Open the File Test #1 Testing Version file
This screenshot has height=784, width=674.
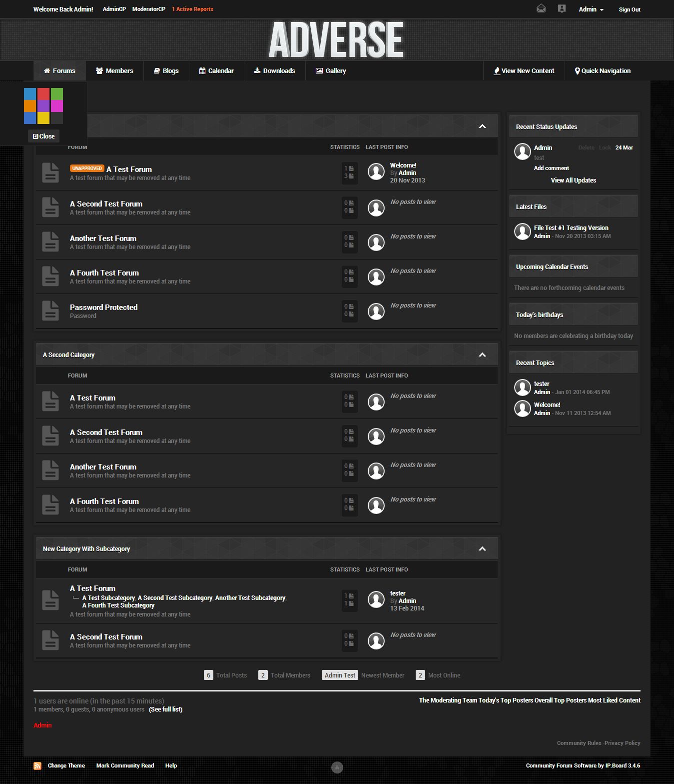click(x=571, y=227)
